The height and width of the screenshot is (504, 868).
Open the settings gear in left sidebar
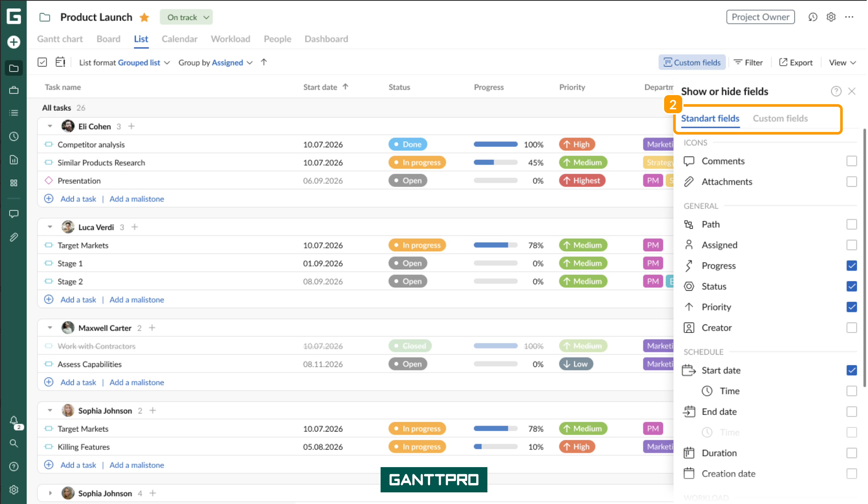pyautogui.click(x=14, y=490)
